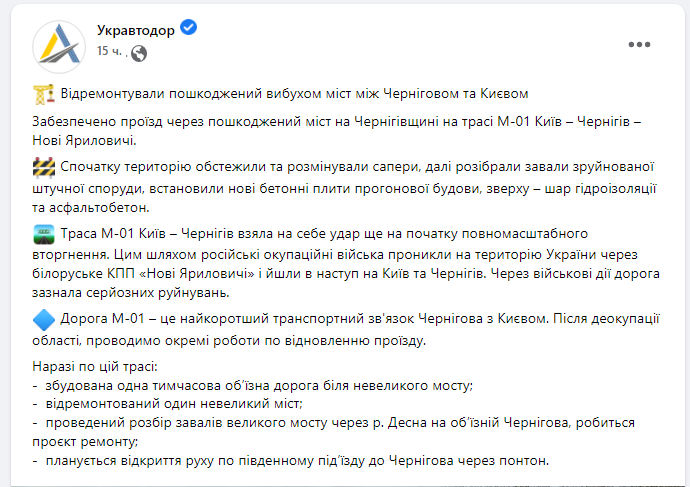
Task: Open the 15 ч. post timestamp
Action: [109, 51]
